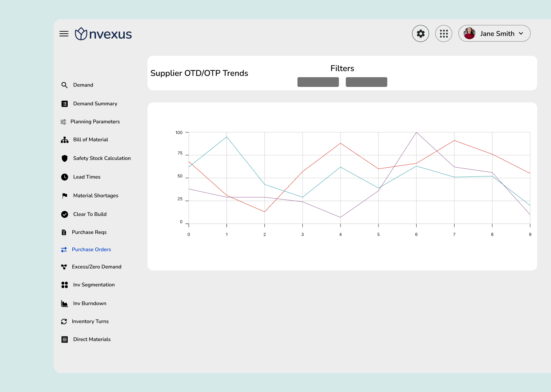This screenshot has width=551, height=392.
Task: Open the Excess/Zero Demand page
Action: (x=96, y=267)
